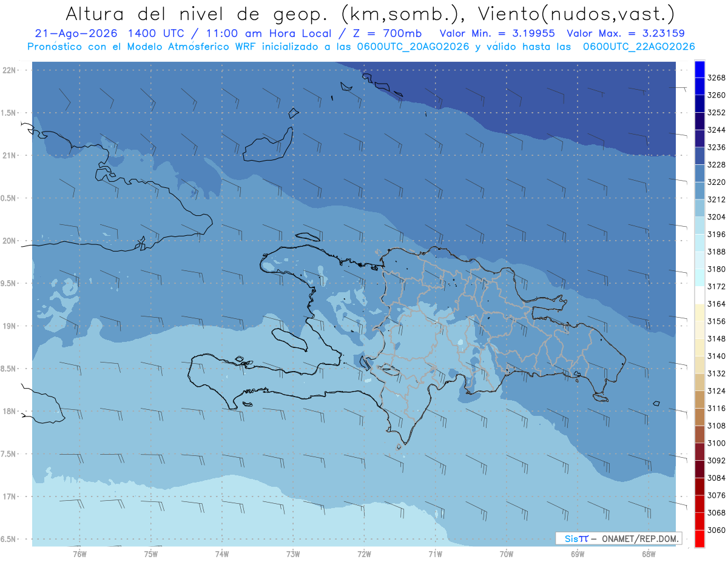The height and width of the screenshot is (562, 728).
Task: Click the '3268' color bar label
Action: click(x=716, y=78)
